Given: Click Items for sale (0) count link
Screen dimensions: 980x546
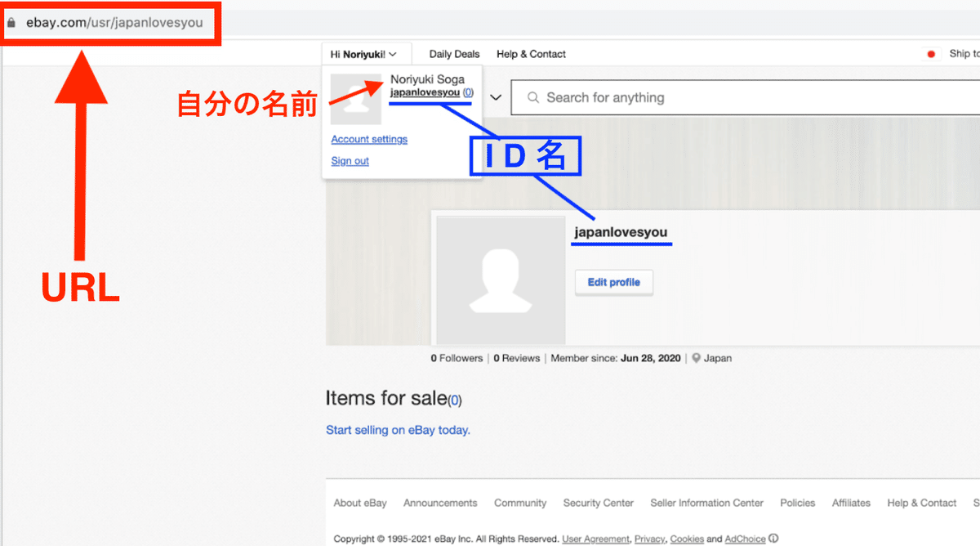Looking at the screenshot, I should click(x=454, y=401).
